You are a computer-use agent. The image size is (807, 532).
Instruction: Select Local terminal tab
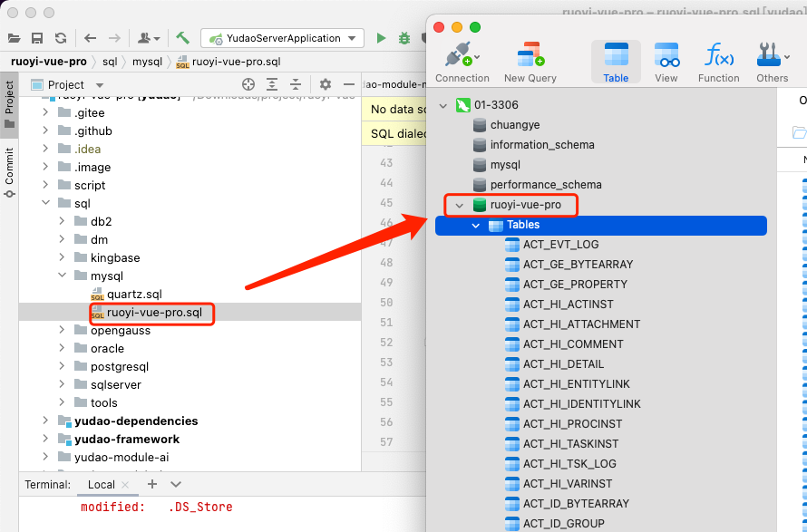coord(101,485)
